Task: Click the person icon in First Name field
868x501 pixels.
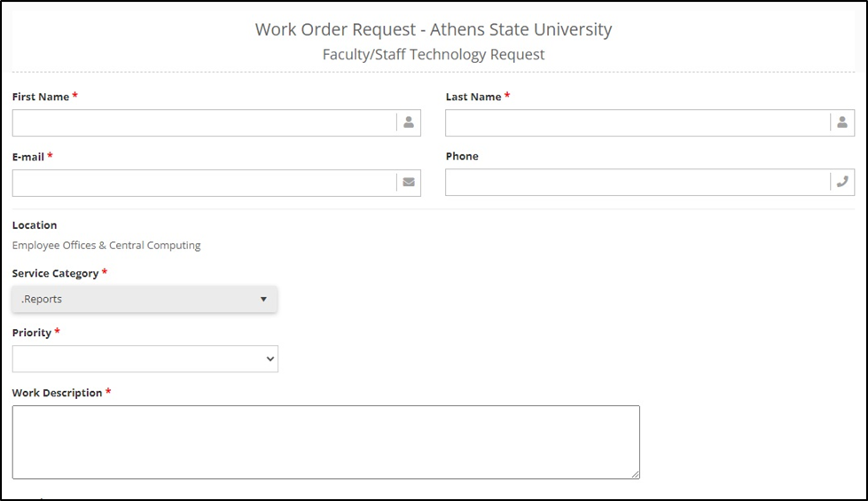Action: (409, 122)
